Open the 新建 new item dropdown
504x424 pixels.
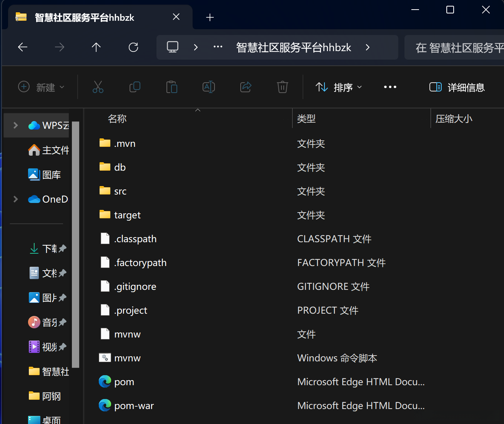(x=41, y=87)
